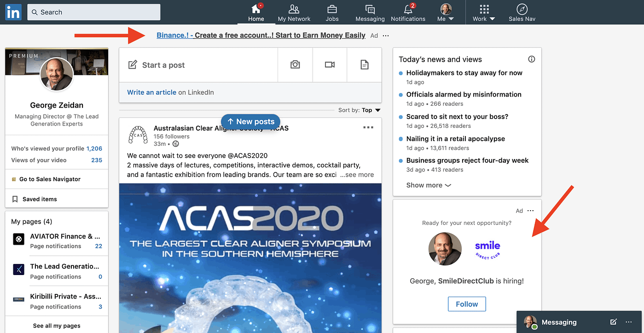Image resolution: width=644 pixels, height=333 pixels.
Task: Click See all my pages
Action: tap(57, 326)
